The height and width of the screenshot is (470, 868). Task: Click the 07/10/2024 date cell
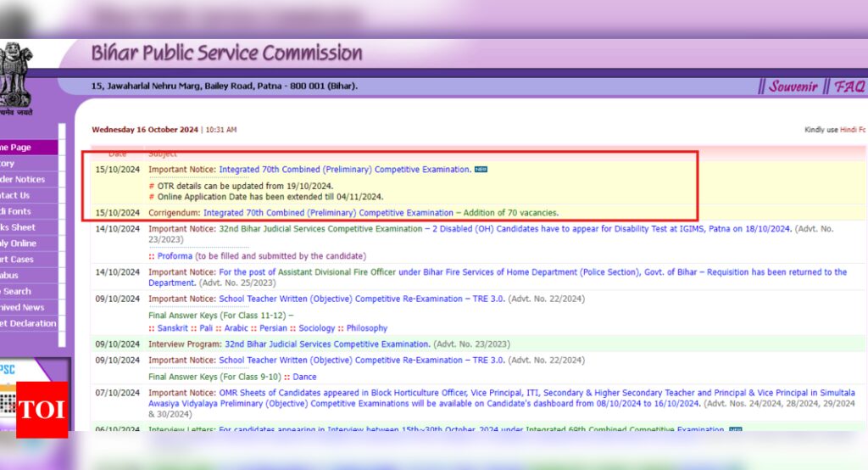[117, 393]
